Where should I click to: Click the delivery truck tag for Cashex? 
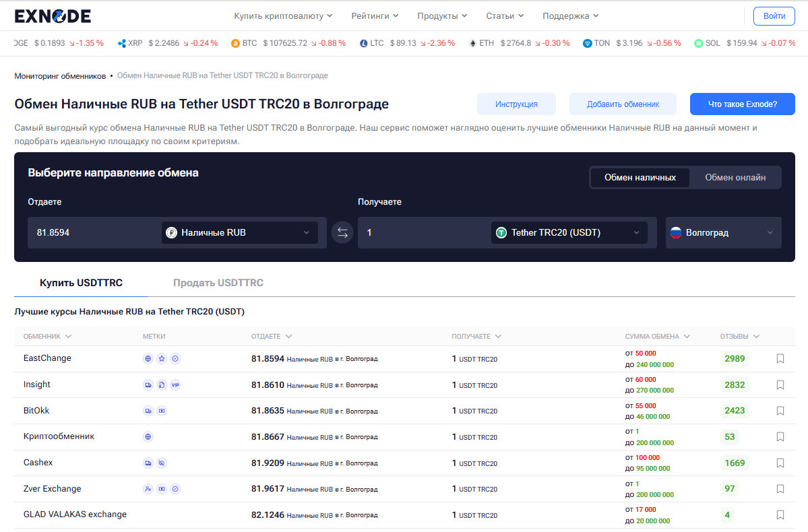tap(148, 463)
